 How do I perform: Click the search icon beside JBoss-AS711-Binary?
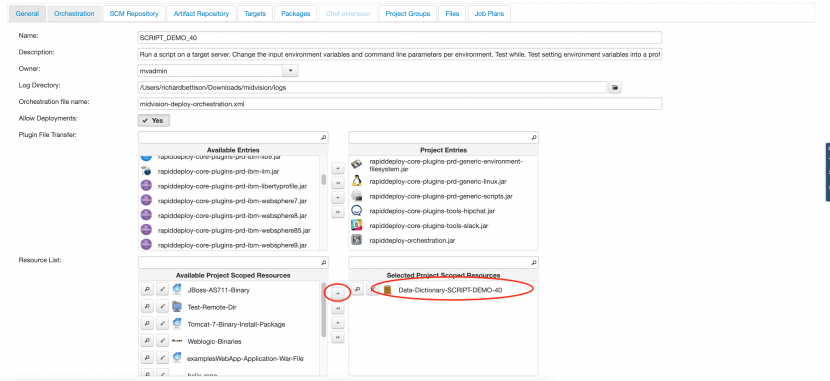click(x=147, y=290)
